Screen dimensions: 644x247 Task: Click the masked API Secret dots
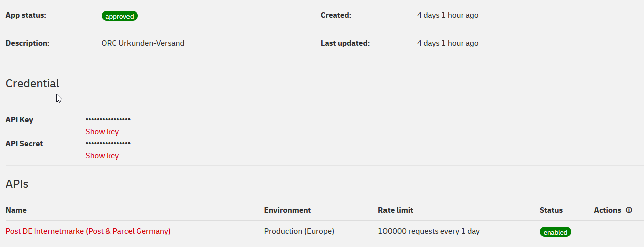click(108, 143)
